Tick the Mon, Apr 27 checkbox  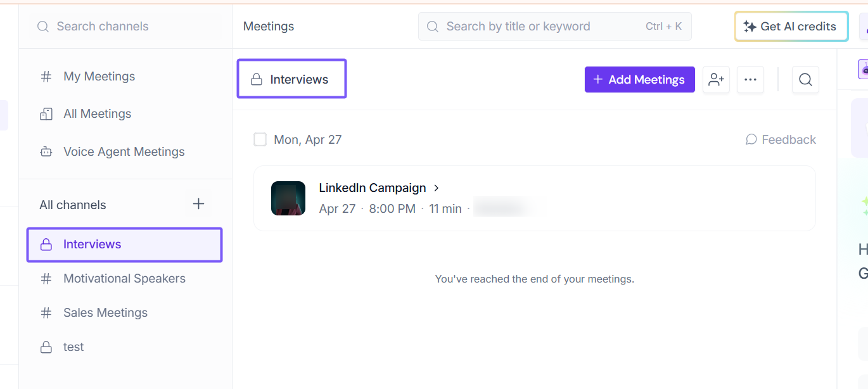[260, 139]
